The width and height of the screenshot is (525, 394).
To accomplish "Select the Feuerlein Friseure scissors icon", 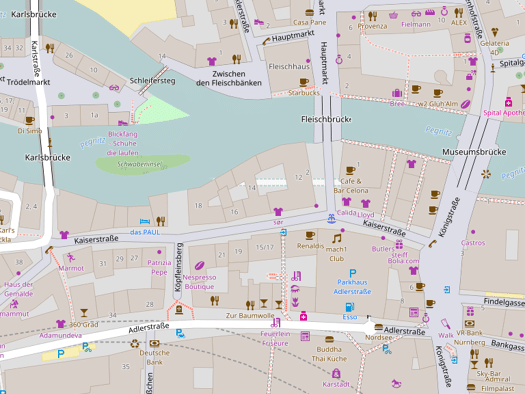I will point(275,323).
